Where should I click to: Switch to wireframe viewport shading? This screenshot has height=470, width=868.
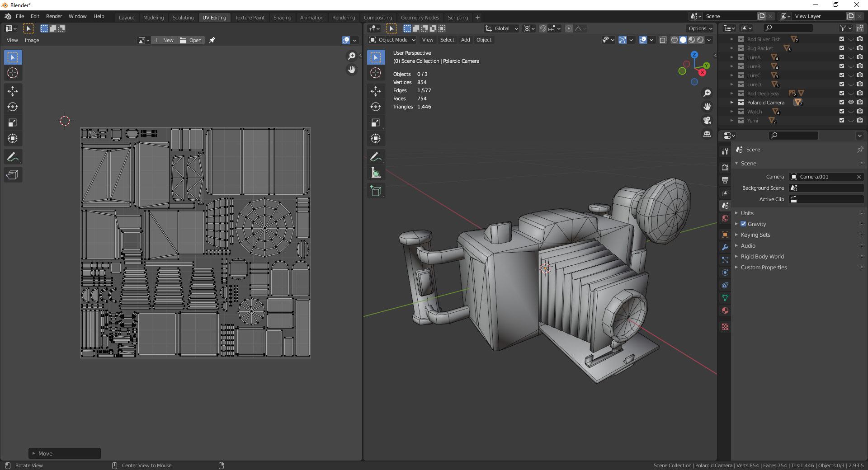pyautogui.click(x=675, y=40)
